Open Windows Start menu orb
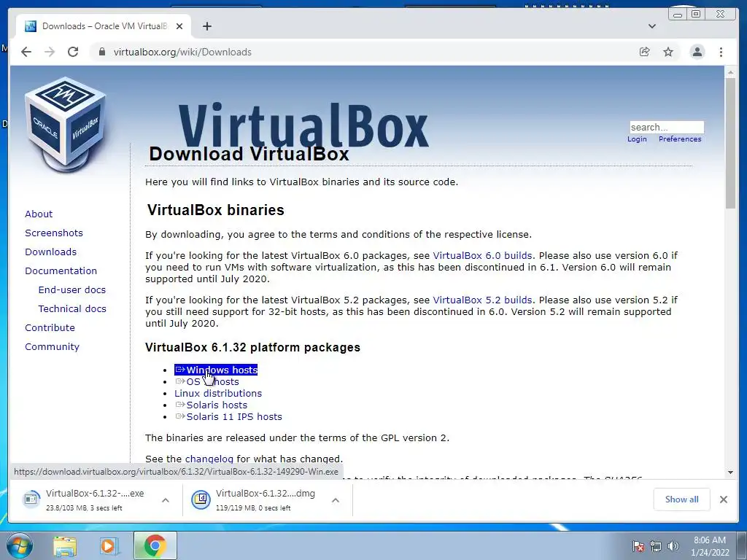 (x=20, y=545)
